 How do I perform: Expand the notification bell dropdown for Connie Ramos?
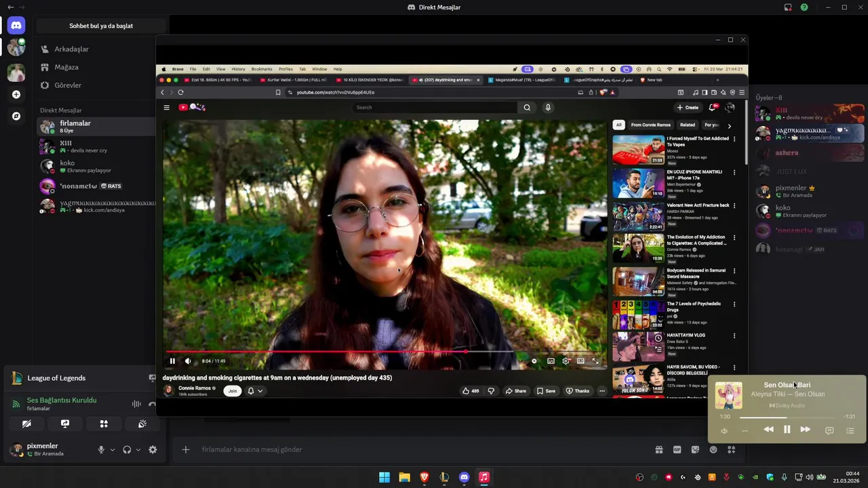[255, 390]
